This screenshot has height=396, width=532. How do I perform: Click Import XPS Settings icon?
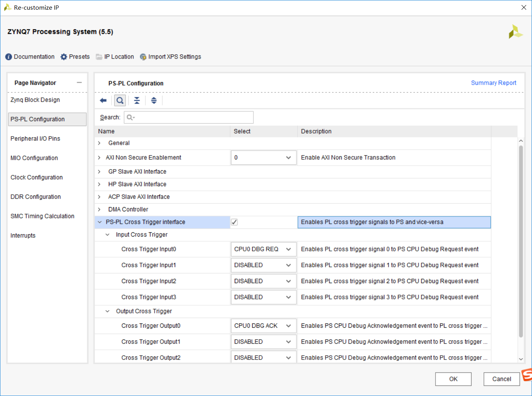click(x=143, y=57)
